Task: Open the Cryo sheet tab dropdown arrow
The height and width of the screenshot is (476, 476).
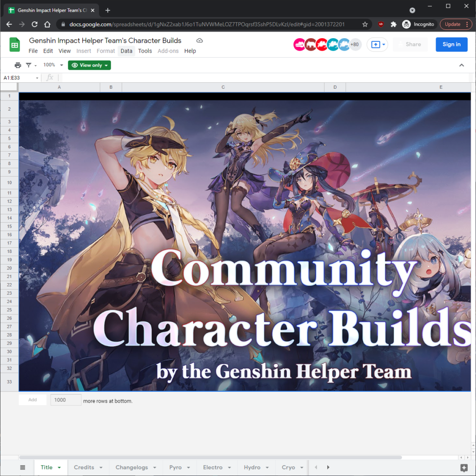Action: (x=301, y=467)
